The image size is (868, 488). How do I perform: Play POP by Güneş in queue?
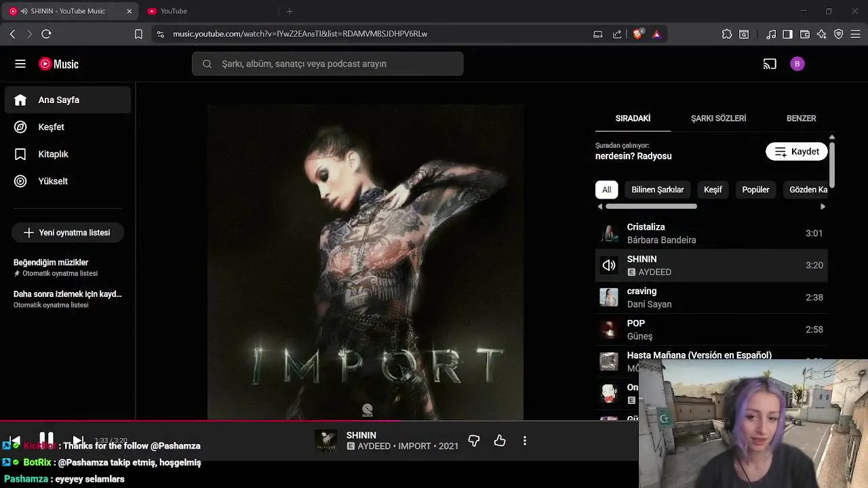711,329
